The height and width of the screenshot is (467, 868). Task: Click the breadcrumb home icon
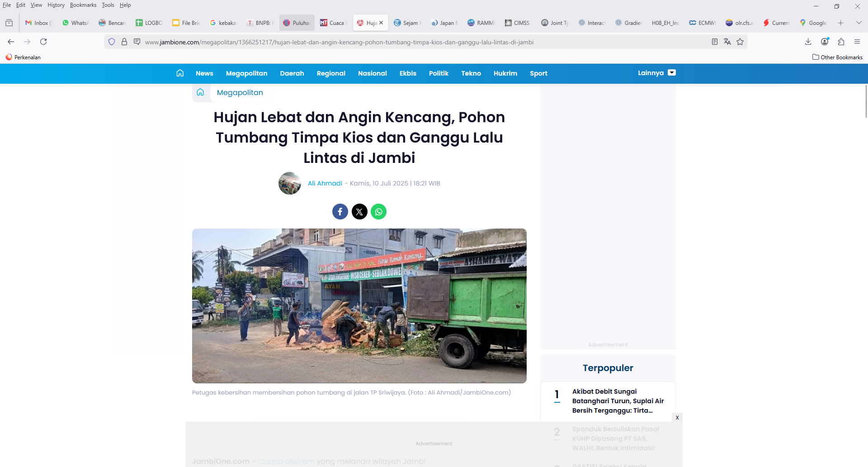pos(200,92)
